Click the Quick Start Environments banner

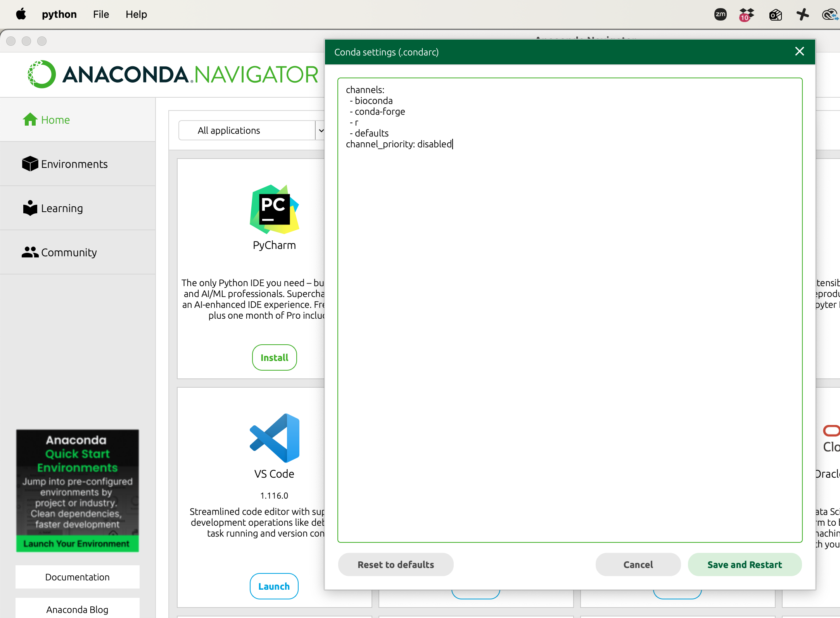(x=78, y=490)
